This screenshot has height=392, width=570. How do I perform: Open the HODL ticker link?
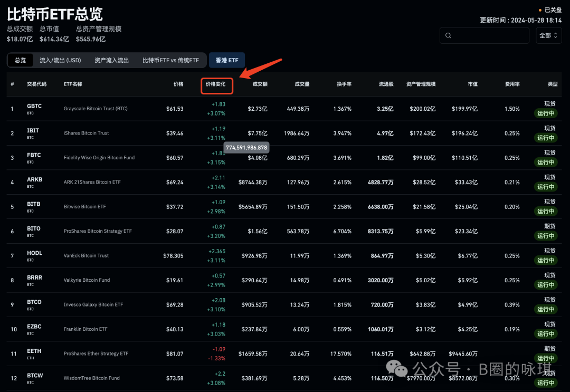34,253
